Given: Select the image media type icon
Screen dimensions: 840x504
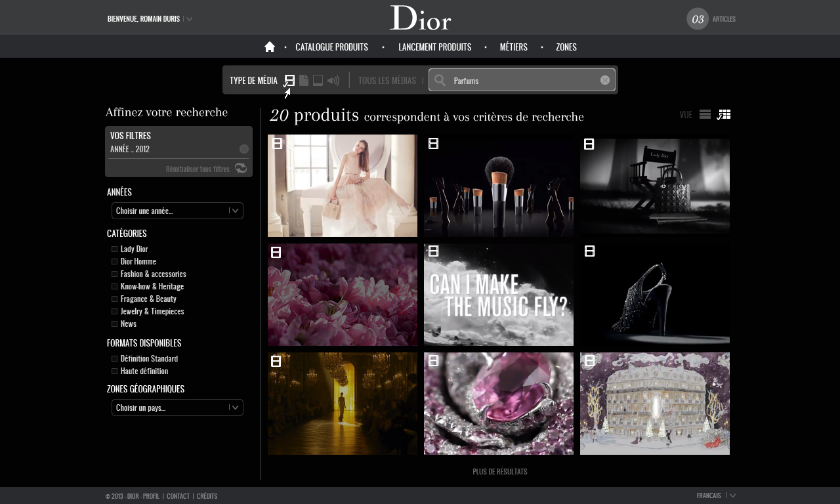Looking at the screenshot, I should 318,80.
